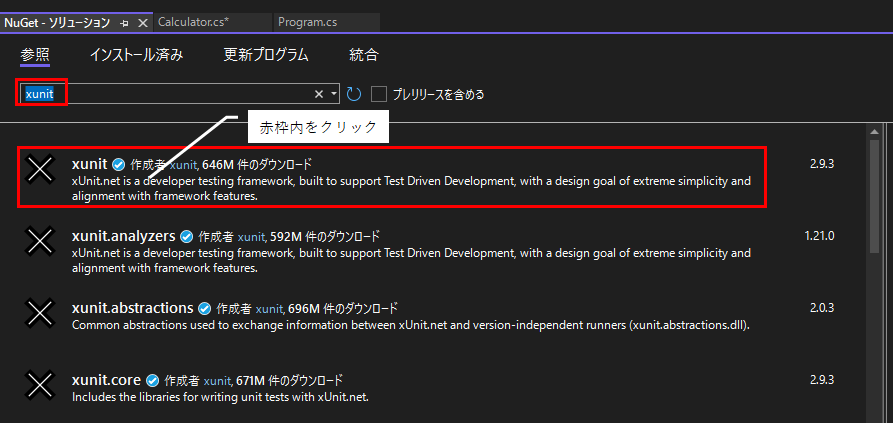Select the 参照 browse tab
893x423 pixels.
35,55
